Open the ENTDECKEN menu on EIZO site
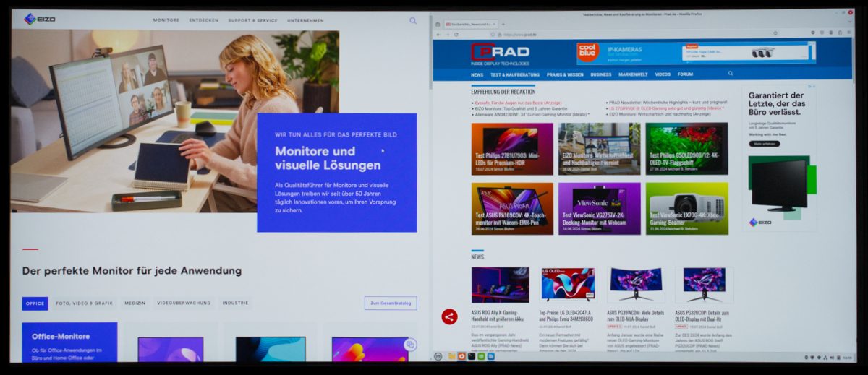Image resolution: width=868 pixels, height=375 pixels. (x=204, y=20)
